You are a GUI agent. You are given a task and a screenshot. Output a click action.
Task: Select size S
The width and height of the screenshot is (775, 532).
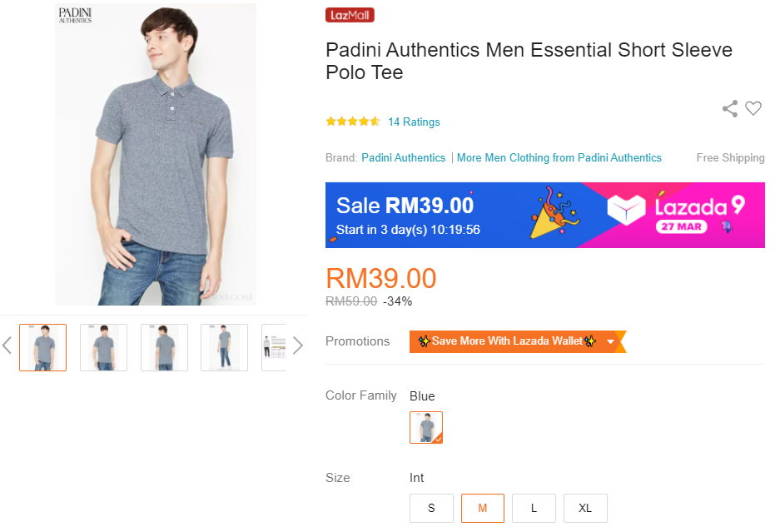point(431,508)
